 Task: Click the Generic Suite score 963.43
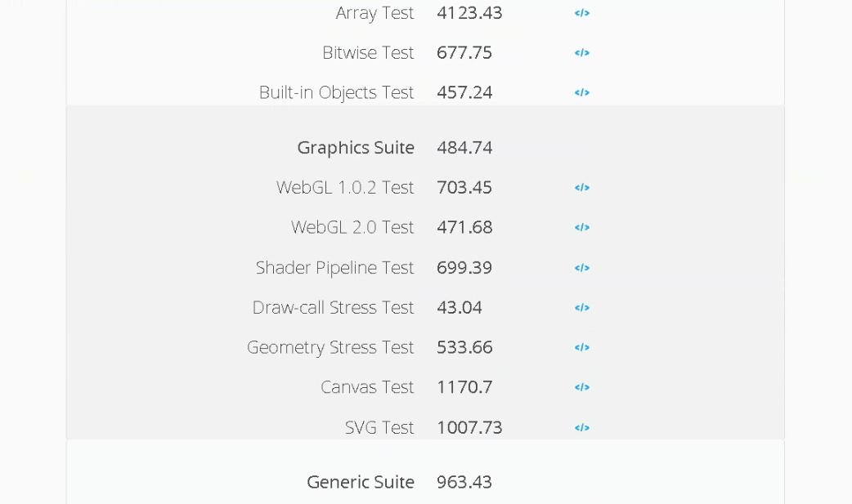pyautogui.click(x=464, y=482)
